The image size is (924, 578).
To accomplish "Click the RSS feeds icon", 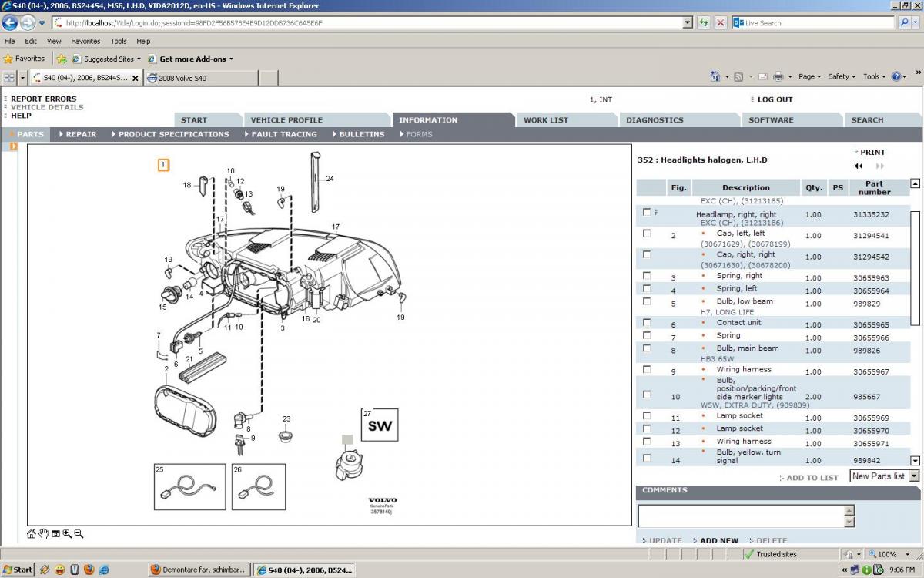I will [738, 76].
